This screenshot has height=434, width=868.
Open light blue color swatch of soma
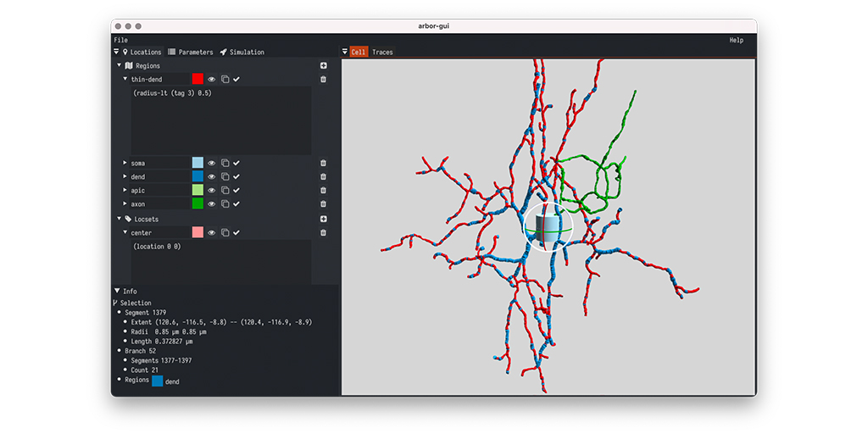coord(198,163)
